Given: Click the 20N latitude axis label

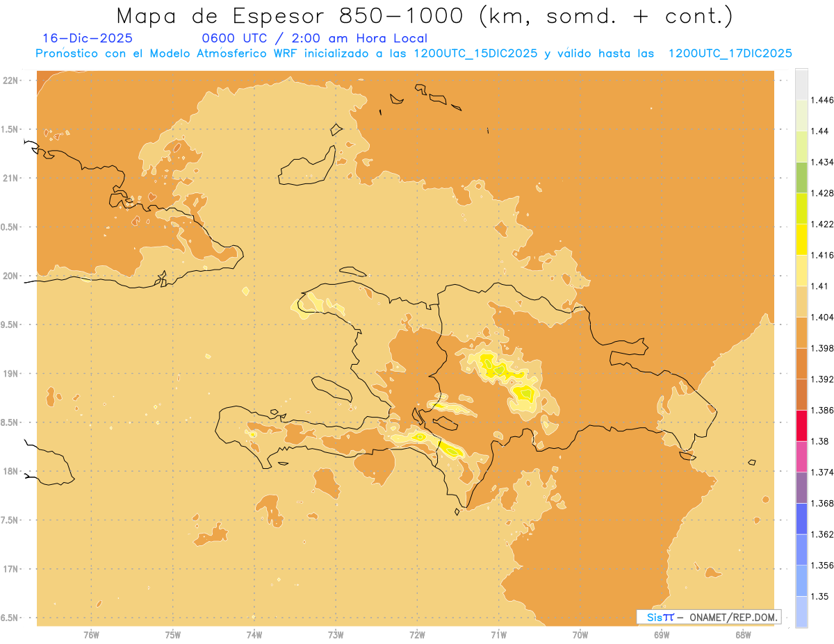Looking at the screenshot, I should coord(10,276).
